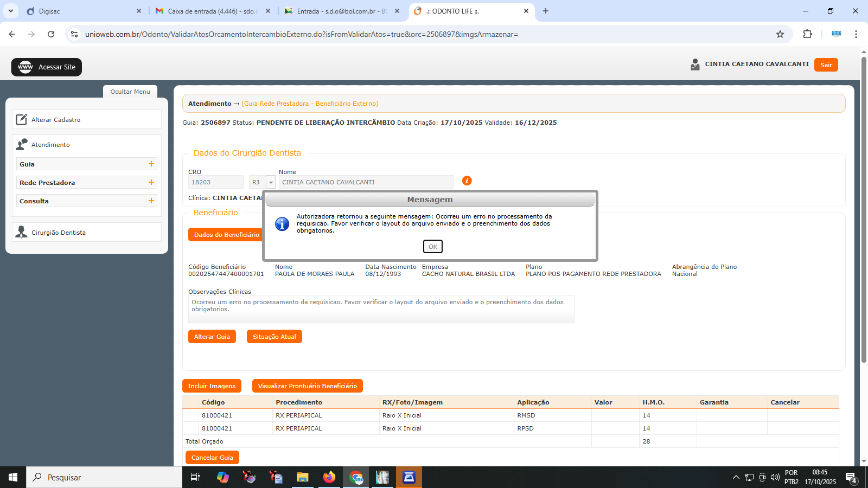Open a new browser tab with plus icon
Viewport: 868px width, 488px height.
pos(546,11)
